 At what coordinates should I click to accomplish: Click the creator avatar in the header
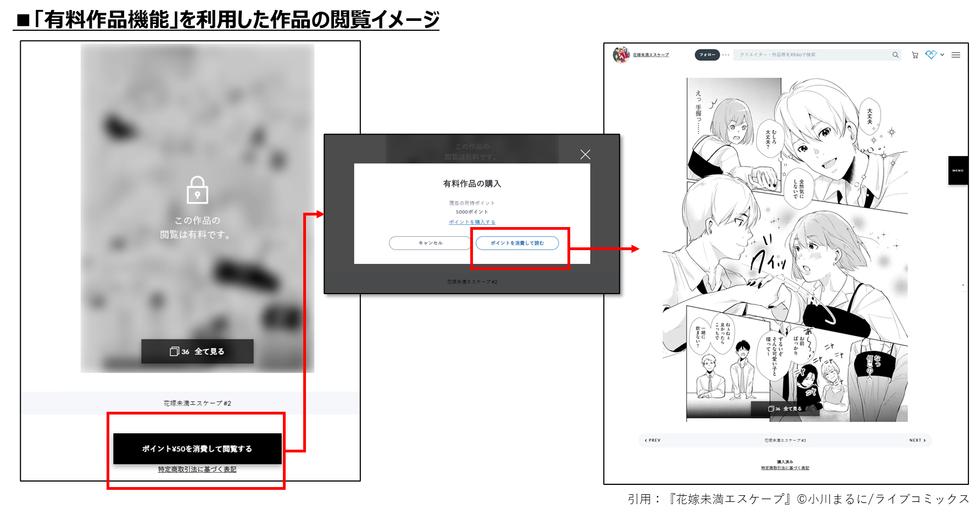tap(621, 55)
